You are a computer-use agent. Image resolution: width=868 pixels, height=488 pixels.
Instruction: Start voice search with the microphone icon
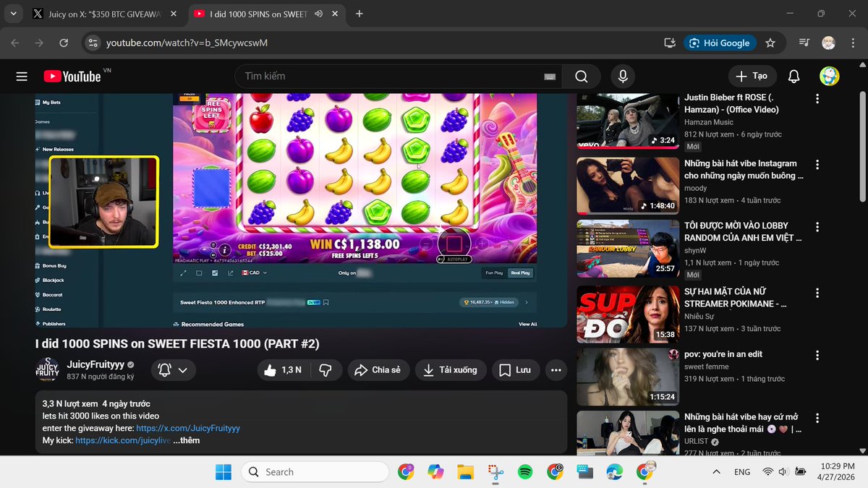tap(622, 76)
